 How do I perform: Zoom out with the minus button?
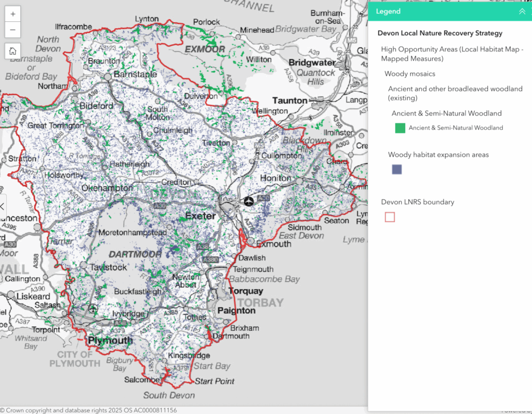[x=13, y=30]
